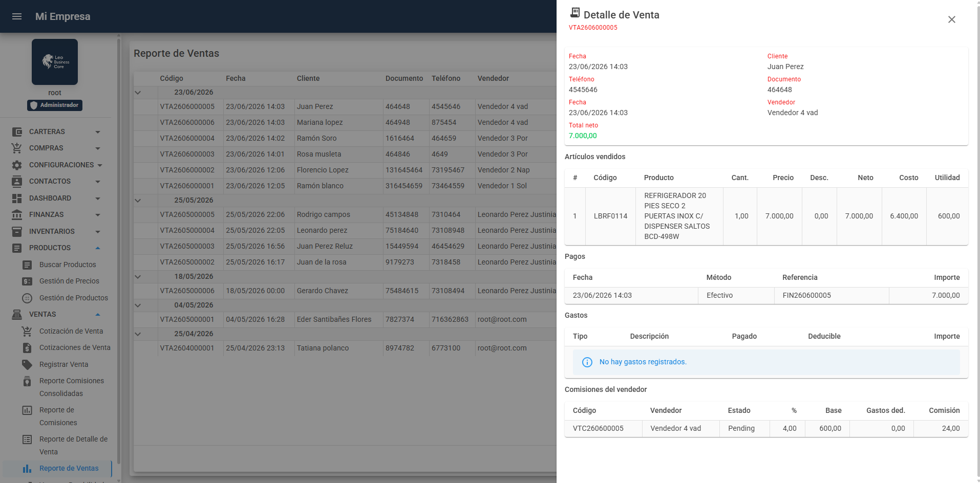Select sale row VTA2605000005

[x=345, y=215]
